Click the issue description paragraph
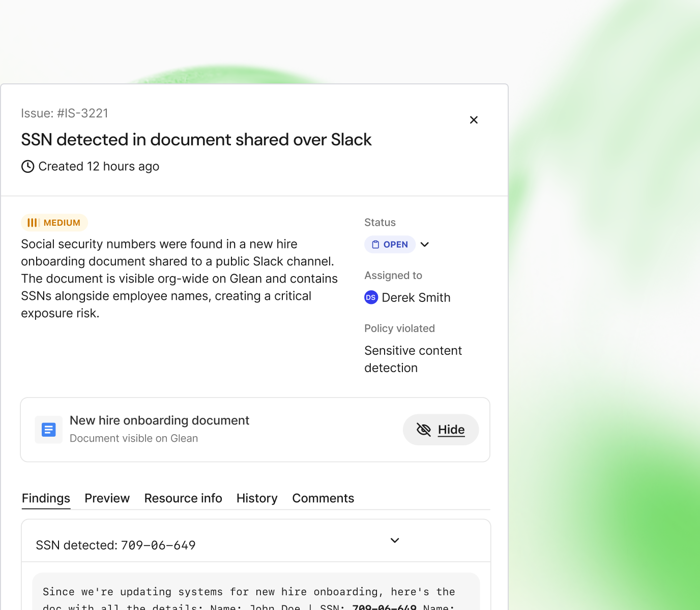 point(179,279)
